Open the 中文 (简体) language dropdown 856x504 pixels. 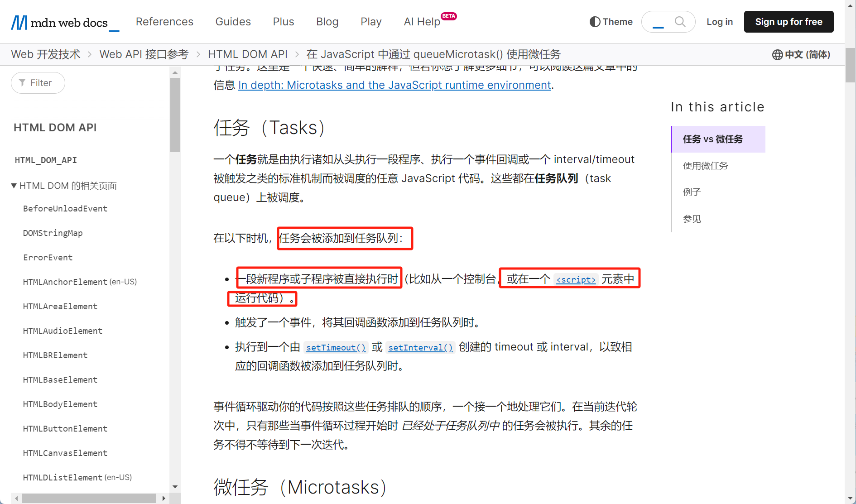(x=807, y=55)
